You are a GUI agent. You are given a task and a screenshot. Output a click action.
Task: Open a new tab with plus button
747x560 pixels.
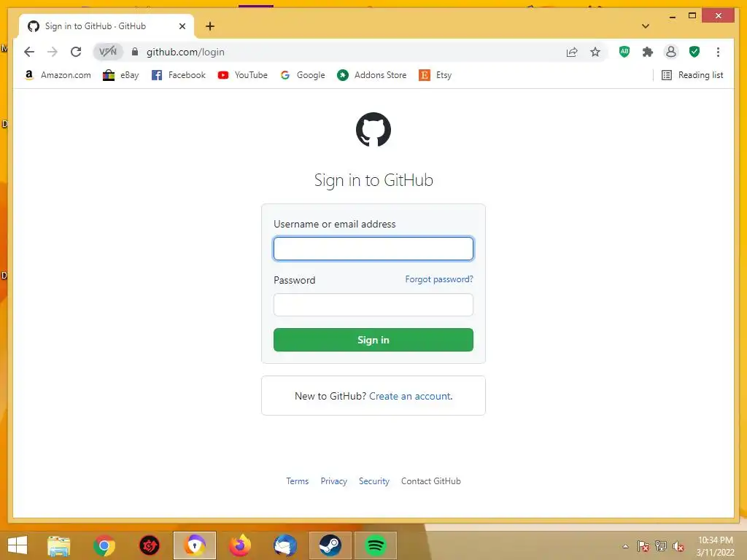pyautogui.click(x=210, y=26)
